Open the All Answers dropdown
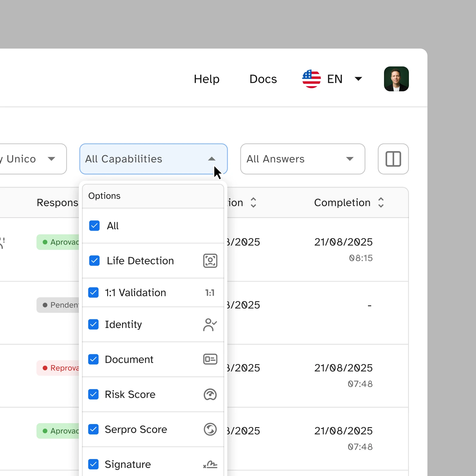 click(x=303, y=159)
